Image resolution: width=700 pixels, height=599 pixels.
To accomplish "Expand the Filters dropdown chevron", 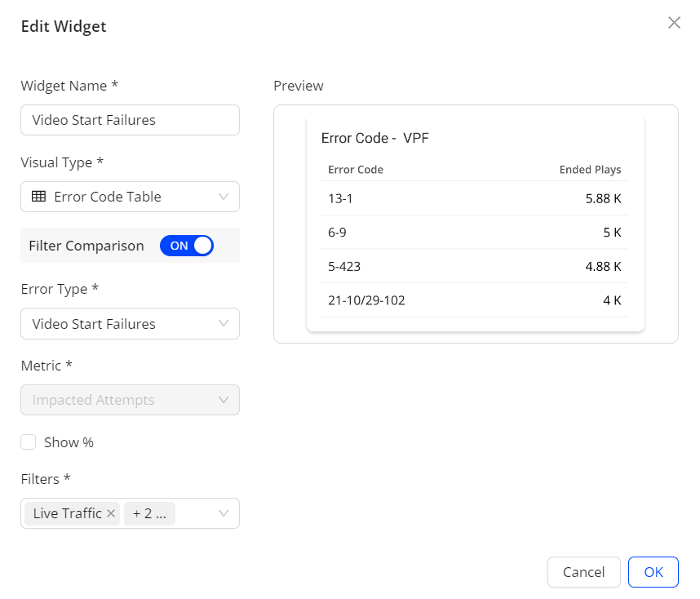I will 224,513.
